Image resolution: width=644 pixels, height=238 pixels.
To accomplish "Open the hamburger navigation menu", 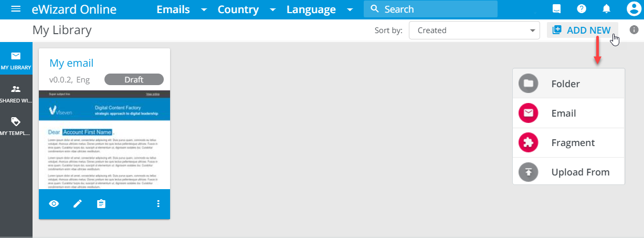I will pyautogui.click(x=16, y=9).
